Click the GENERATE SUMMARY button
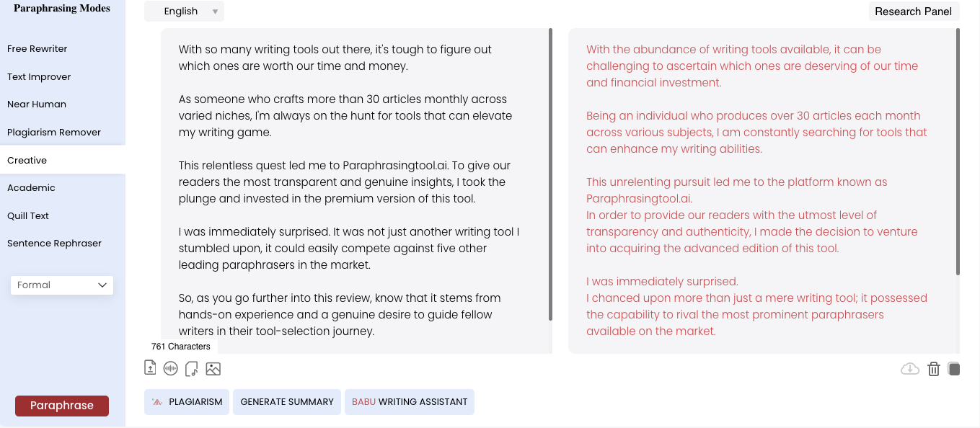The width and height of the screenshot is (980, 428). 287,402
